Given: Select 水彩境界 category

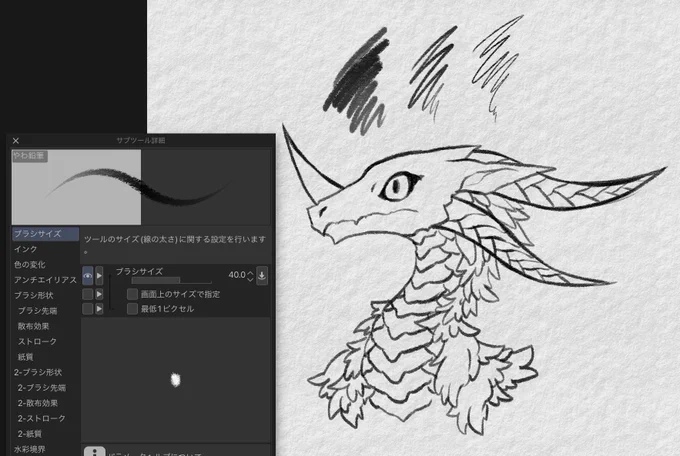Looking at the screenshot, I should (x=45, y=449).
